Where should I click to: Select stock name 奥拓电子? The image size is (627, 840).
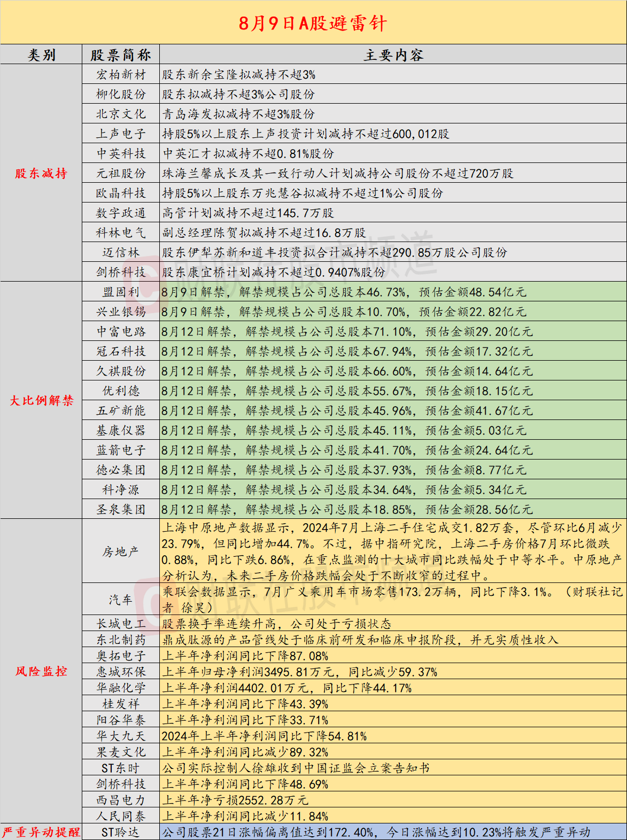(121, 656)
